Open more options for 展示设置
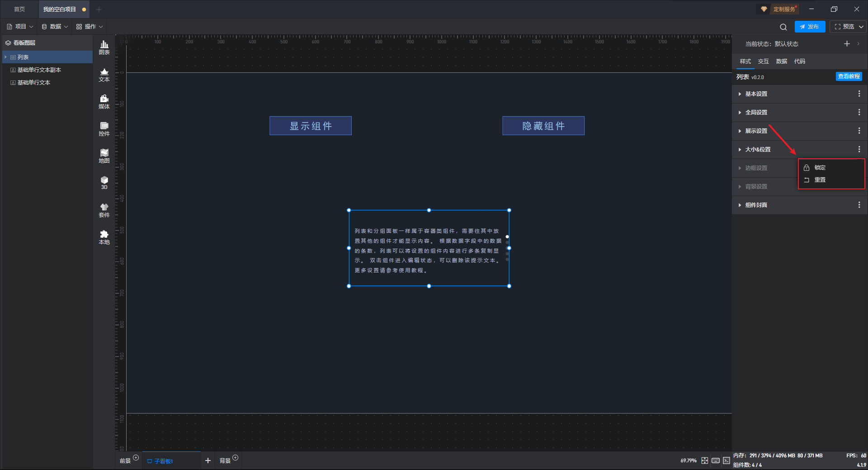Image resolution: width=868 pixels, height=470 pixels. [x=859, y=131]
